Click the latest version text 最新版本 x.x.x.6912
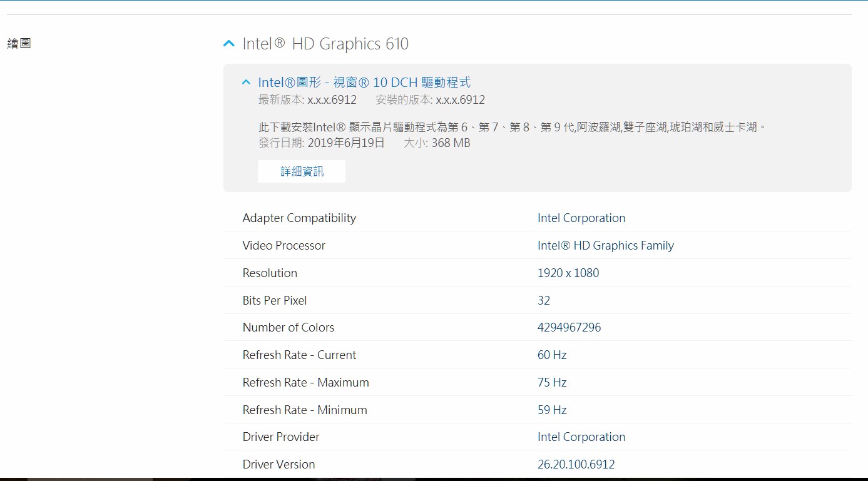This screenshot has height=481, width=868. click(307, 100)
